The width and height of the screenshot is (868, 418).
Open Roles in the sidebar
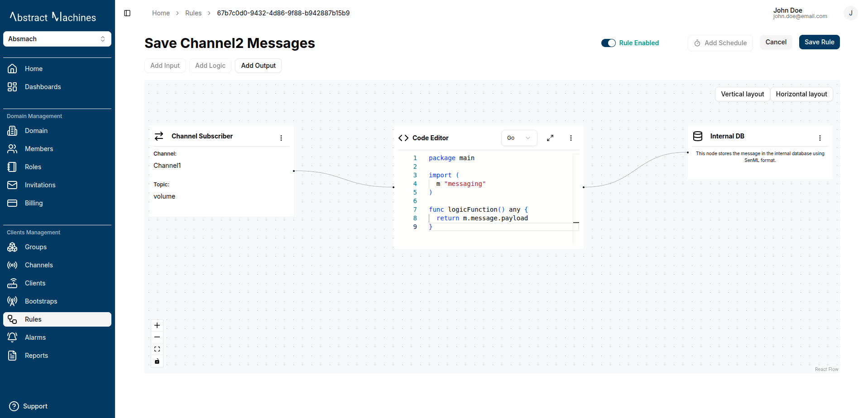pyautogui.click(x=57, y=167)
